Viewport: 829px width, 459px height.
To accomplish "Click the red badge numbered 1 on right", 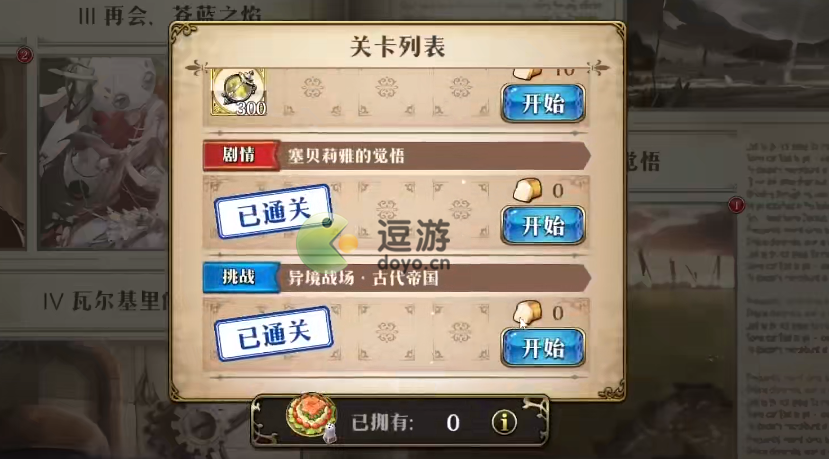I will coord(736,205).
